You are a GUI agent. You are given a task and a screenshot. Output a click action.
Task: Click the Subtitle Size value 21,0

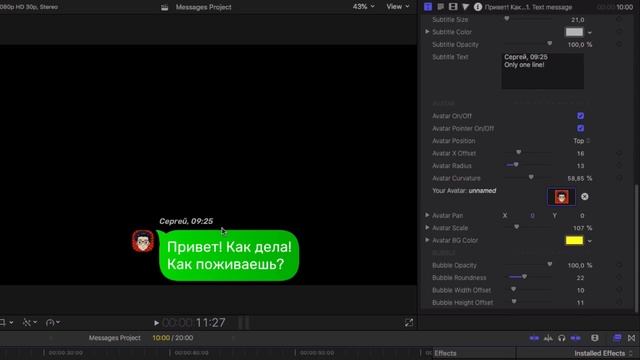click(x=578, y=20)
